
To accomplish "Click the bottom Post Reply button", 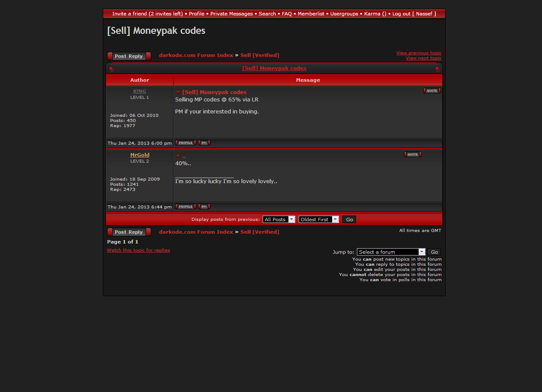I will [x=129, y=232].
